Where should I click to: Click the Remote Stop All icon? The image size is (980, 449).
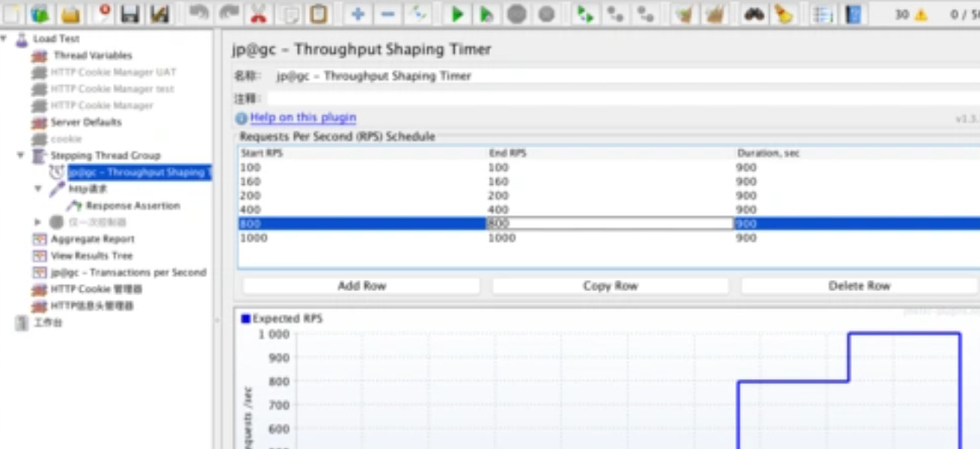point(615,13)
